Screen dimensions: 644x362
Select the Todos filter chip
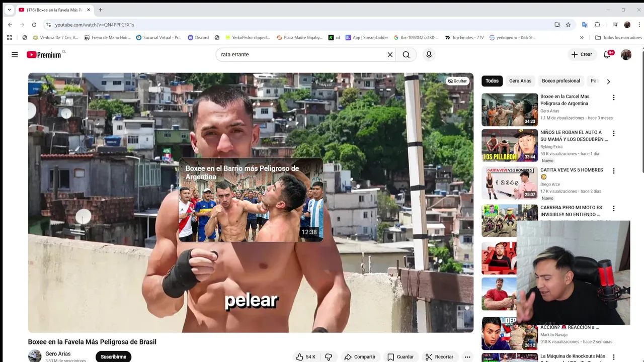point(492,81)
